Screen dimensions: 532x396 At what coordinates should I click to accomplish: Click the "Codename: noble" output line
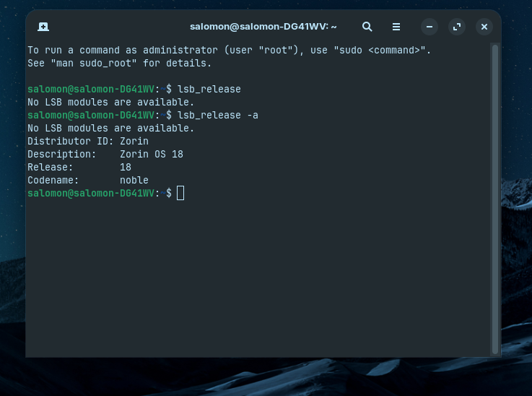tap(88, 180)
